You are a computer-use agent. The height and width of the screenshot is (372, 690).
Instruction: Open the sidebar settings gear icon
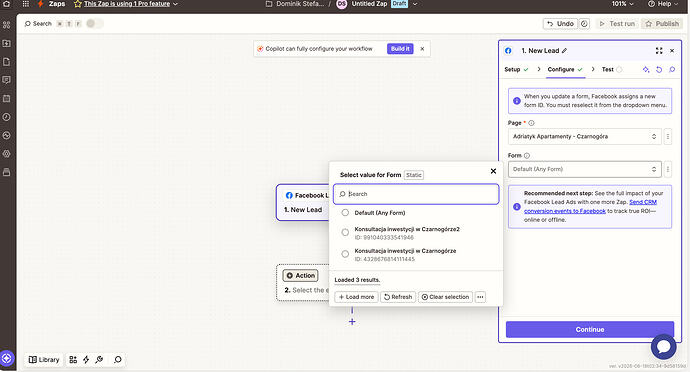[7, 154]
